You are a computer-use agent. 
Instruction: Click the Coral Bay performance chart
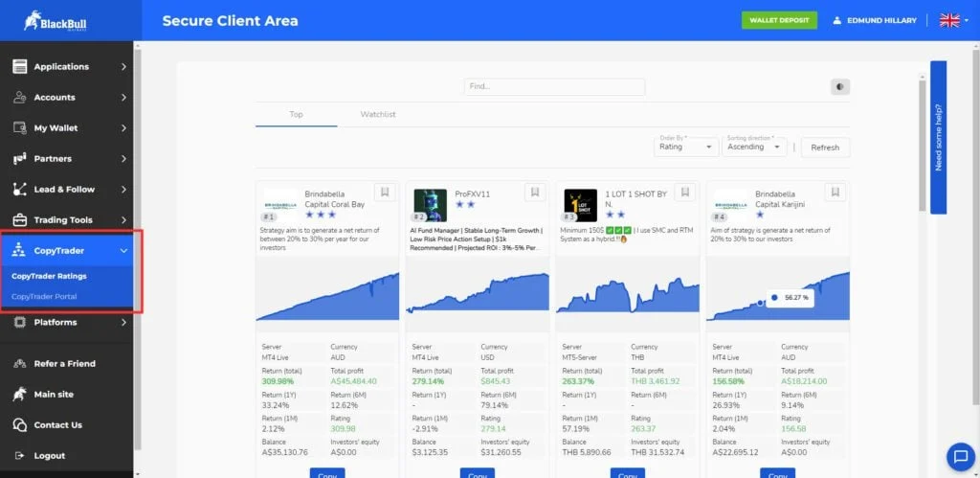[327, 294]
